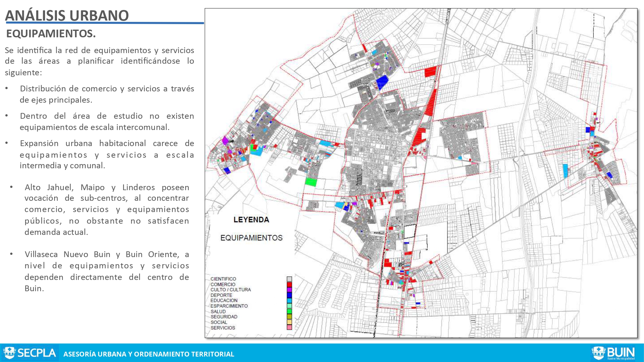Click the SOCIAL yellow legend swatch
The width and height of the screenshot is (644, 362).
pos(289,322)
